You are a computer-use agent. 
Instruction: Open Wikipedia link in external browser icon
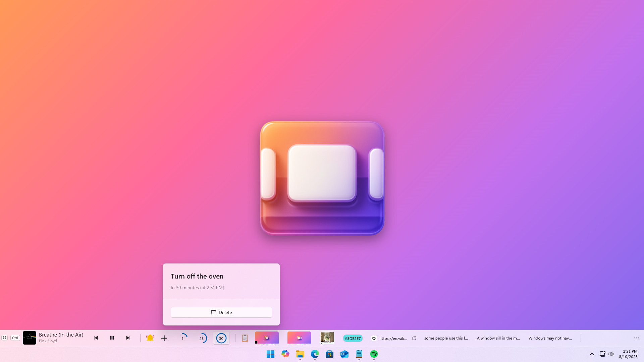414,338
